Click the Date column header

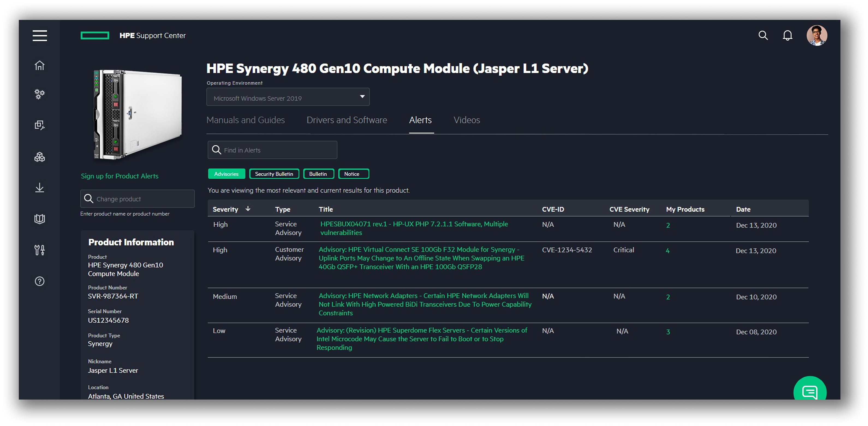click(x=743, y=209)
